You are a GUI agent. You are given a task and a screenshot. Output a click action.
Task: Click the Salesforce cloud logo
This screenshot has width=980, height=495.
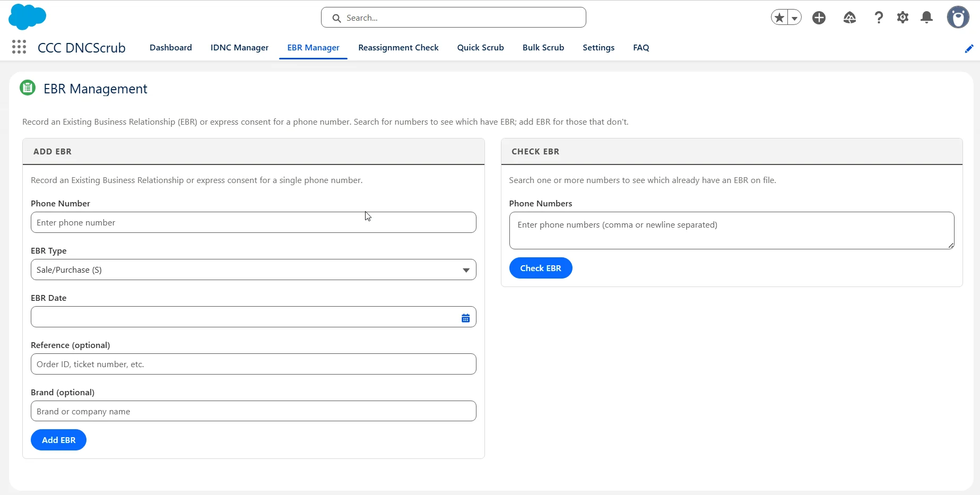point(28,17)
